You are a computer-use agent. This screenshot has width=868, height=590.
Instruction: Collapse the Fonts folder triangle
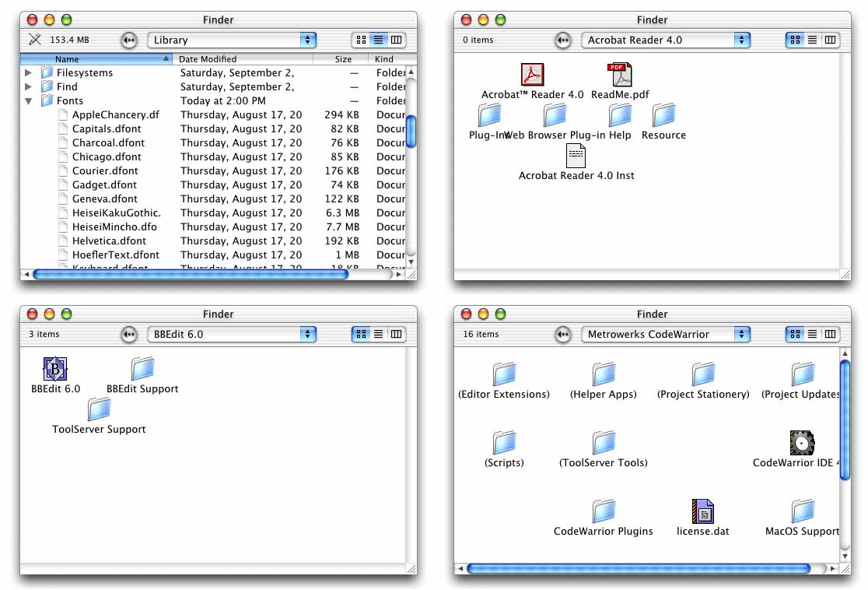pyautogui.click(x=28, y=101)
